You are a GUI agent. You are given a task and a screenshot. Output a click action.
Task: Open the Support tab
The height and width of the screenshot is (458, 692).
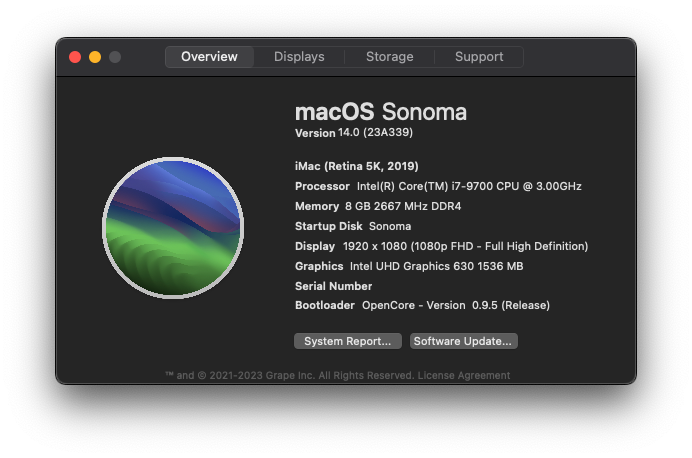pos(479,57)
